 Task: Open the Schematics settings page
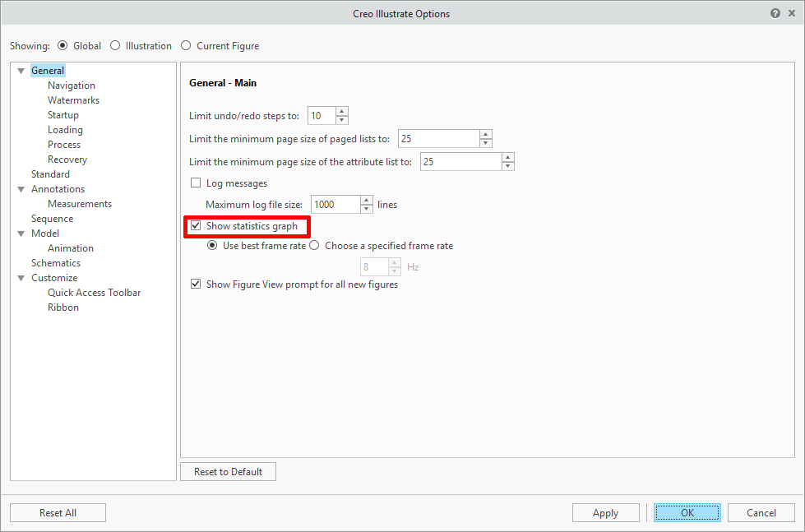click(56, 263)
